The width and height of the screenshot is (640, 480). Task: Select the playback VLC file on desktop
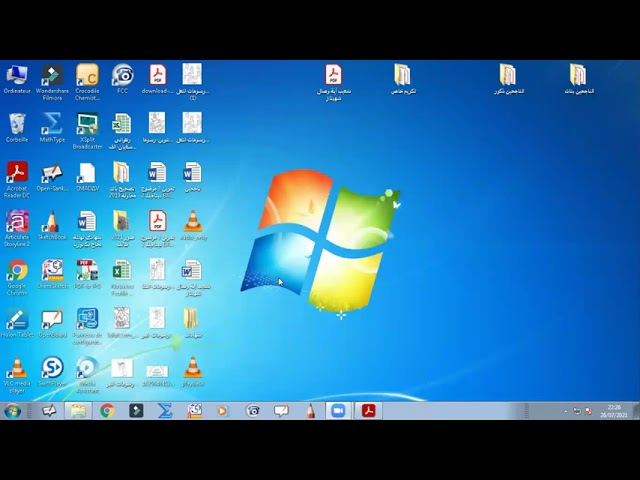pos(193,372)
